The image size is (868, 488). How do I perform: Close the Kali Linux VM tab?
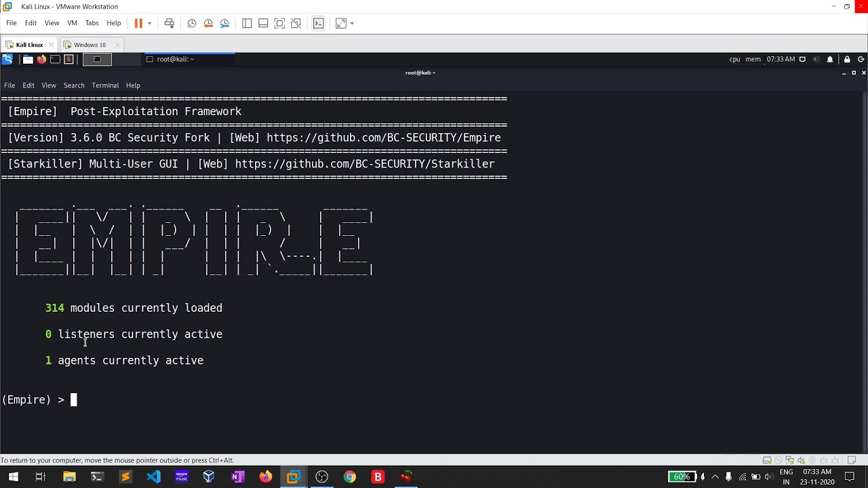coord(51,45)
